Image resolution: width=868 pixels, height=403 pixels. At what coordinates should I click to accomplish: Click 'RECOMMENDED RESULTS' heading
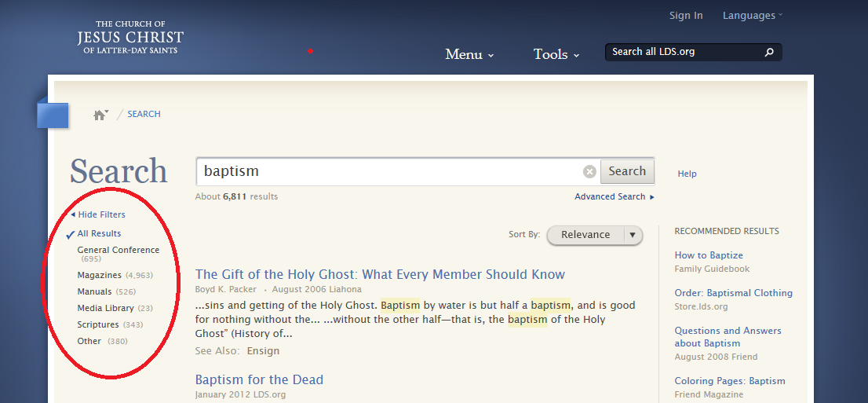(726, 231)
